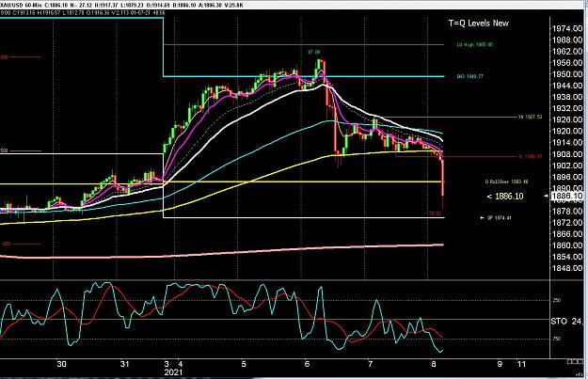The image size is (588, 379).
Task: Click the 1926.00 price axis label
Action: [567, 119]
